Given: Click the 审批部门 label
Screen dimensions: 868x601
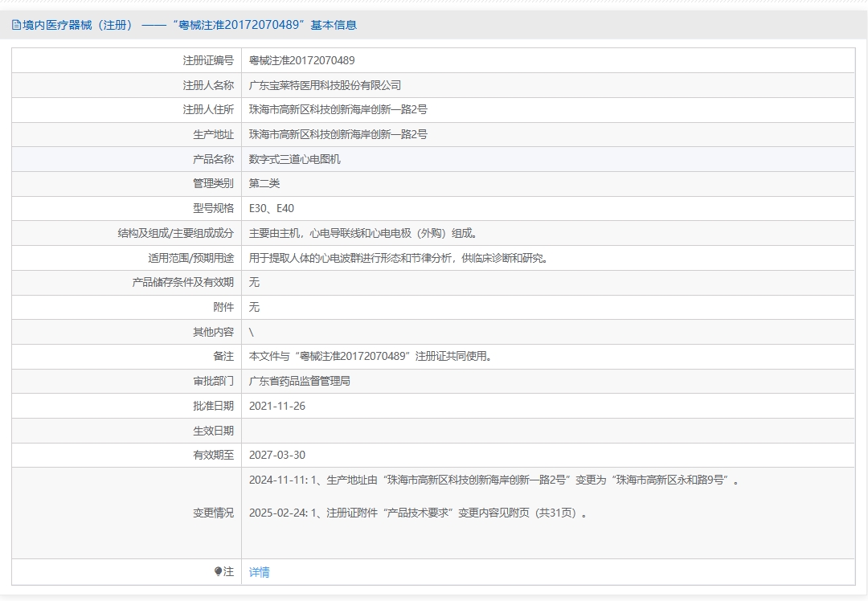Looking at the screenshot, I should pos(213,381).
